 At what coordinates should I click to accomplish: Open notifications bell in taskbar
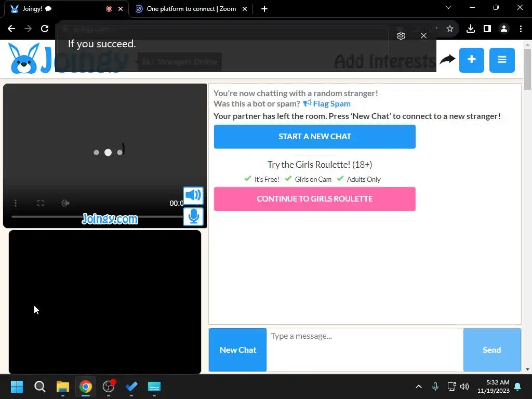click(x=518, y=387)
